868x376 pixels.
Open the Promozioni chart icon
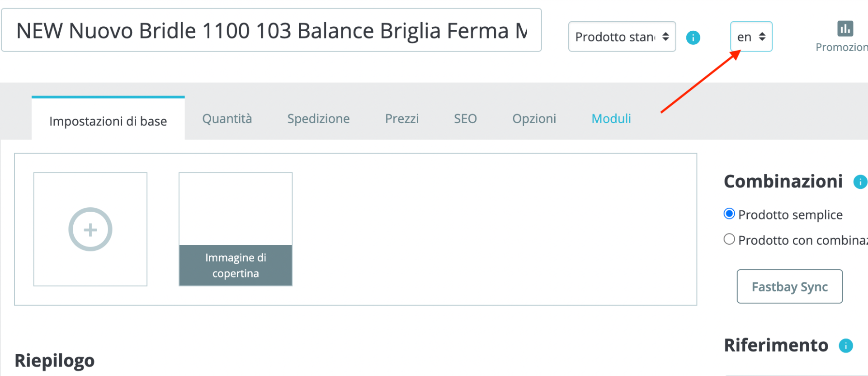845,29
